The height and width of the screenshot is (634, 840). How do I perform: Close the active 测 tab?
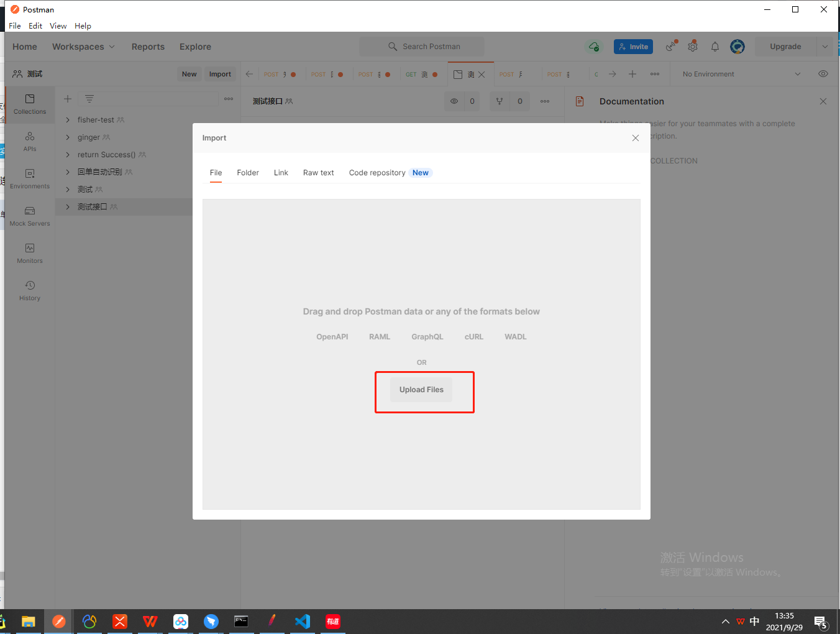482,75
